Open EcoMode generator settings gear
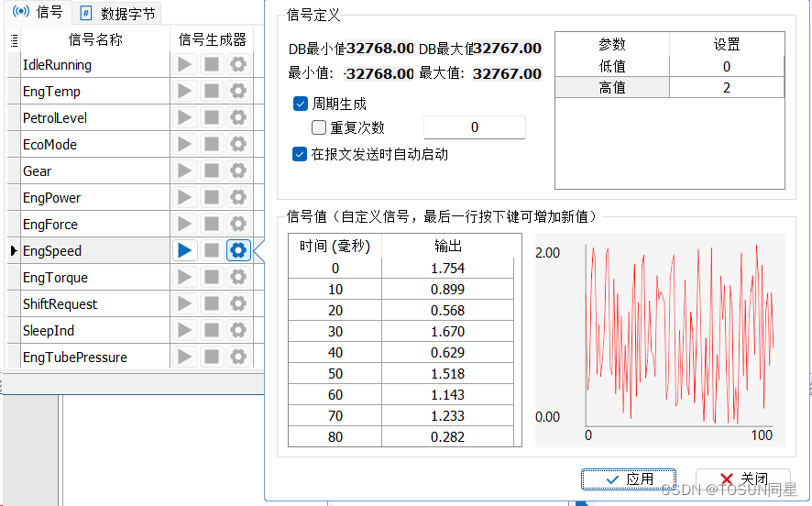The image size is (812, 506). [x=238, y=144]
